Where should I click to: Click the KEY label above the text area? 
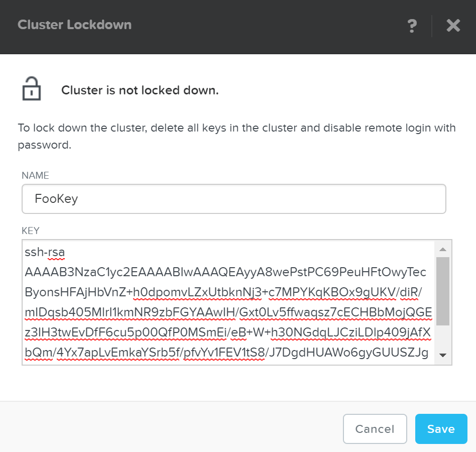[x=31, y=231]
